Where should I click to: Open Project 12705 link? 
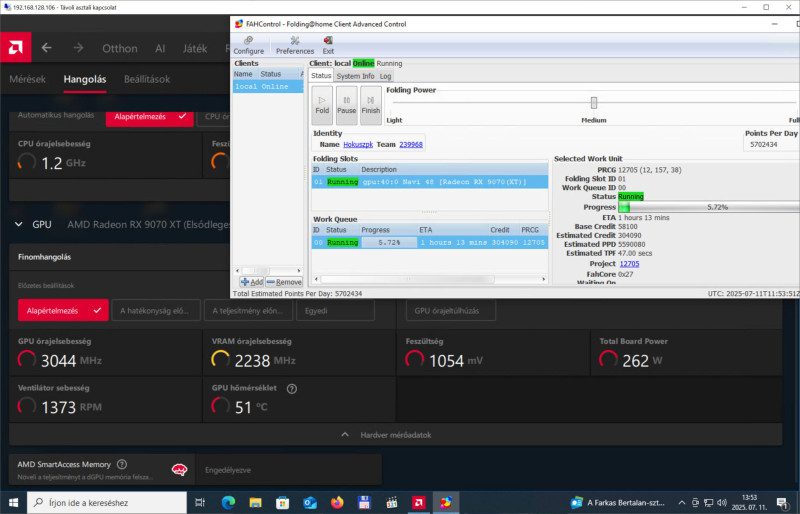click(x=629, y=264)
